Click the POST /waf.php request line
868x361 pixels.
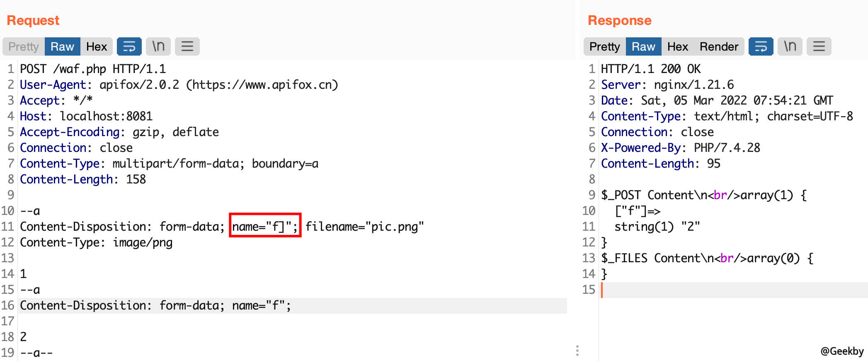[93, 69]
